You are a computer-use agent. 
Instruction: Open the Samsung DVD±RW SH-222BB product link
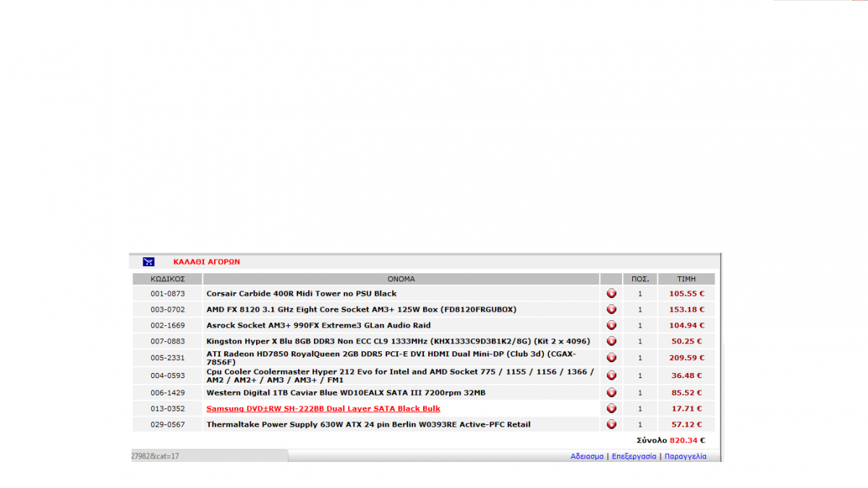(x=323, y=408)
